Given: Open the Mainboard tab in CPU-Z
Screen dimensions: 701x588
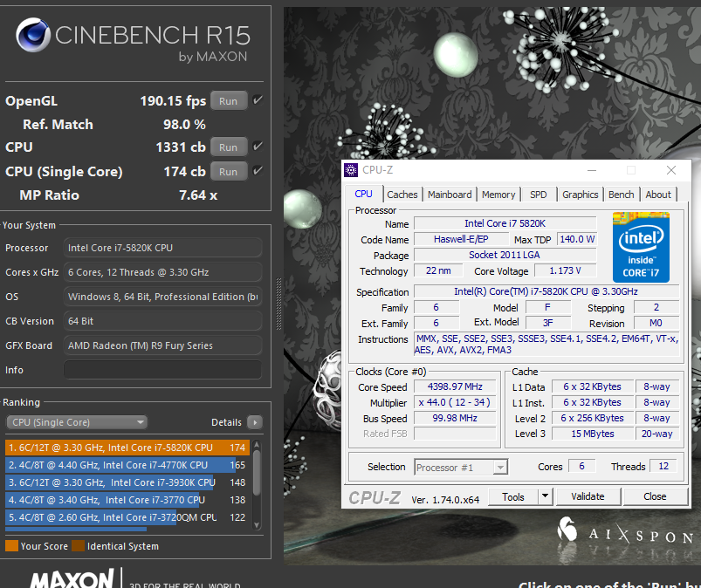Looking at the screenshot, I should 450,195.
